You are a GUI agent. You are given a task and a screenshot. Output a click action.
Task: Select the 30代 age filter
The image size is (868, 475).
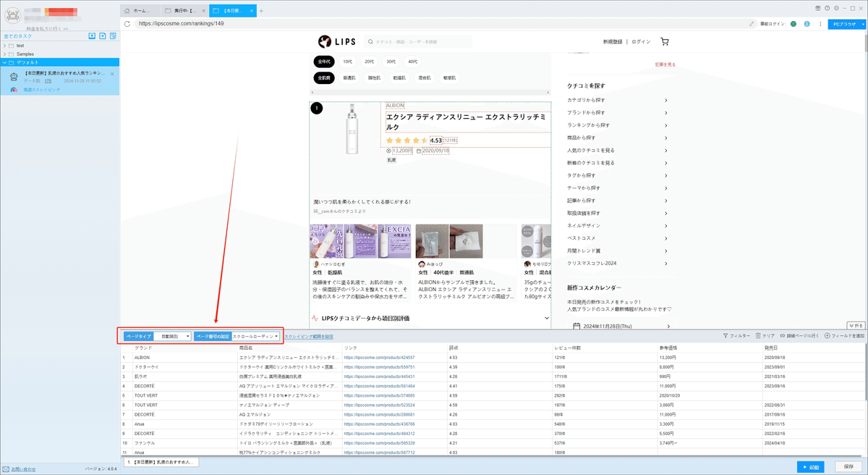point(391,62)
